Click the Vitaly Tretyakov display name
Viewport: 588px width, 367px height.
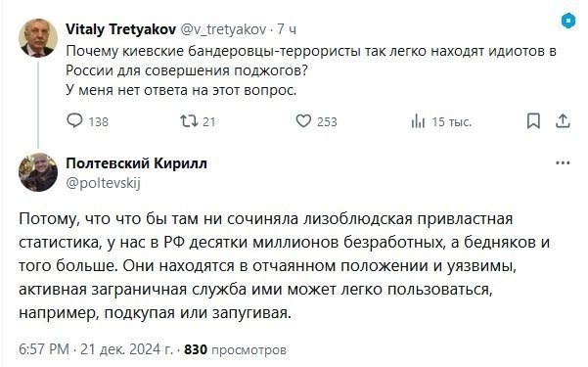[x=120, y=29]
